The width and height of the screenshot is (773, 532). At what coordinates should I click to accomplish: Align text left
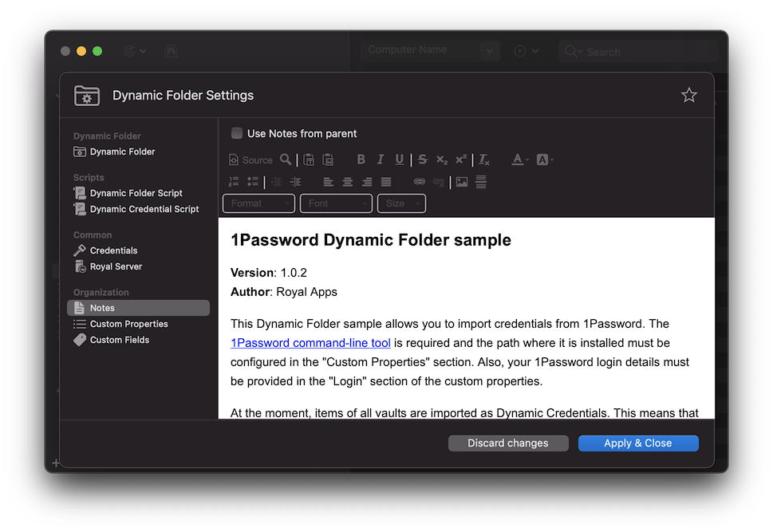pyautogui.click(x=329, y=182)
